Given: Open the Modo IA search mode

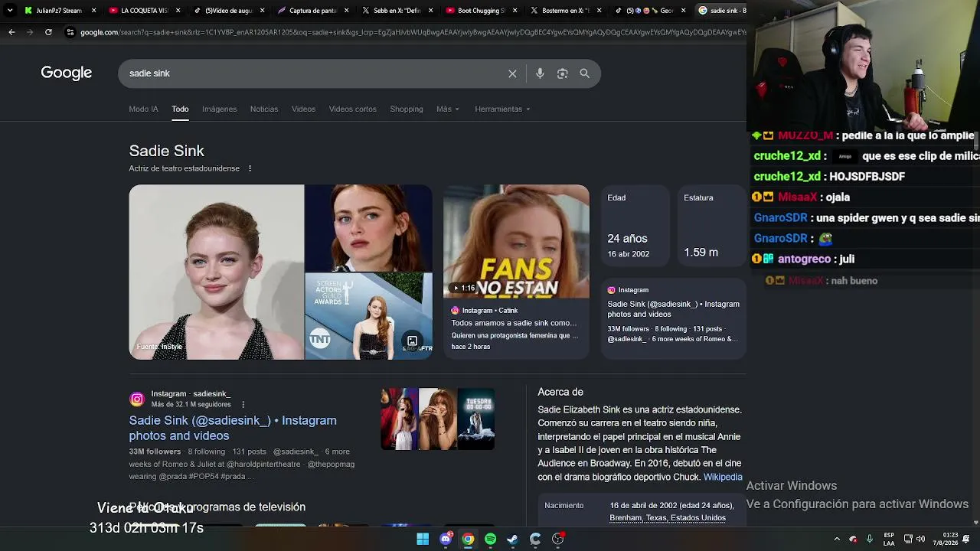Looking at the screenshot, I should [x=143, y=109].
